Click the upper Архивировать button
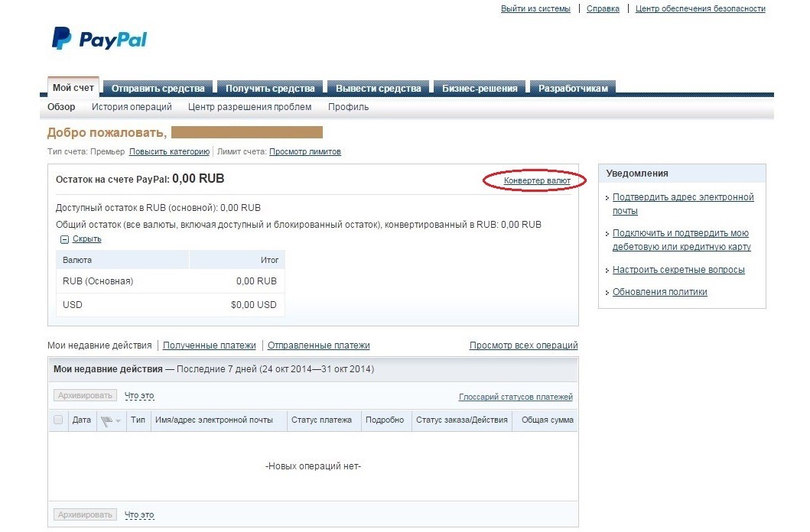This screenshot has width=810, height=532. pos(85,395)
